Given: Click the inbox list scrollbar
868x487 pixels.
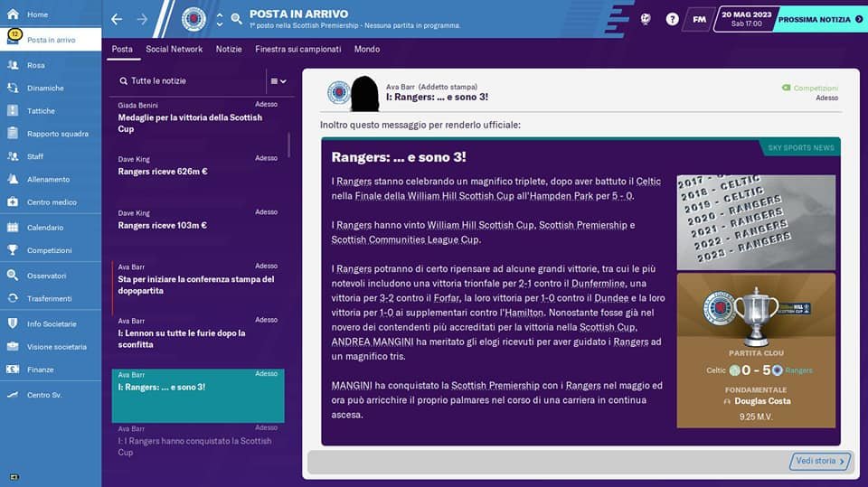Looking at the screenshot, I should [288, 145].
